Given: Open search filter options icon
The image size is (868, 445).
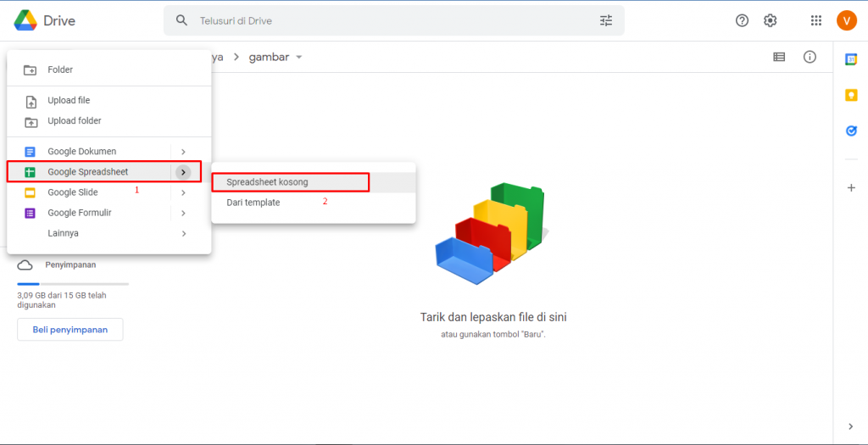Looking at the screenshot, I should click(x=606, y=20).
